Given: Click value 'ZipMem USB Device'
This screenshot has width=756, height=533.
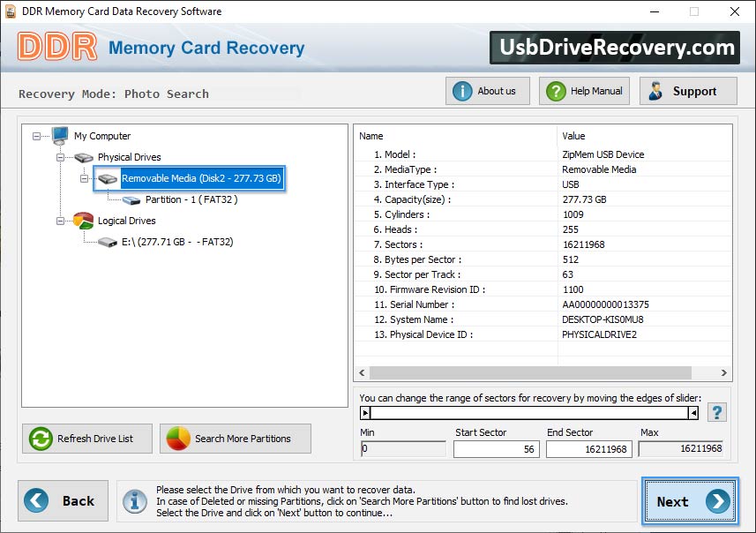Looking at the screenshot, I should [603, 154].
